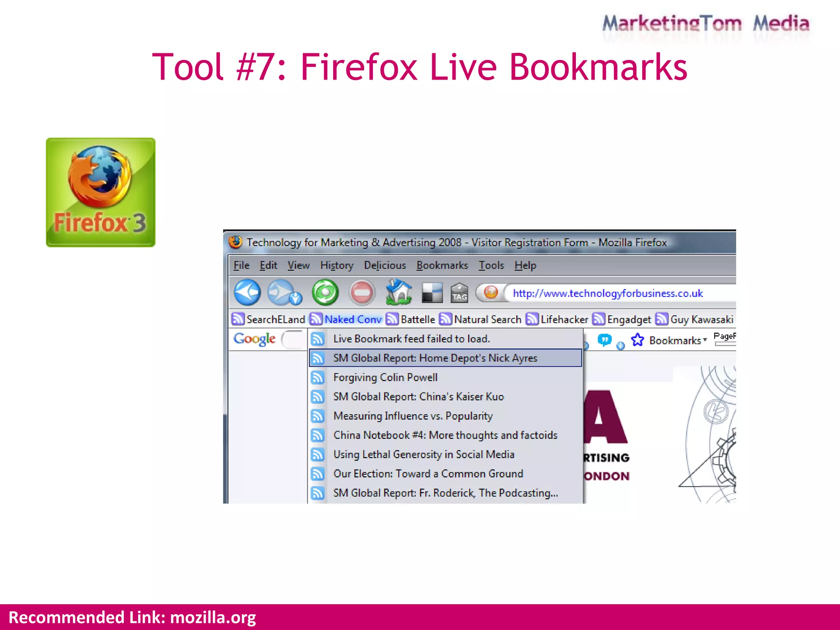Viewport: 840px width, 630px height.
Task: Reload the page with green refresh icon
Action: pos(325,292)
